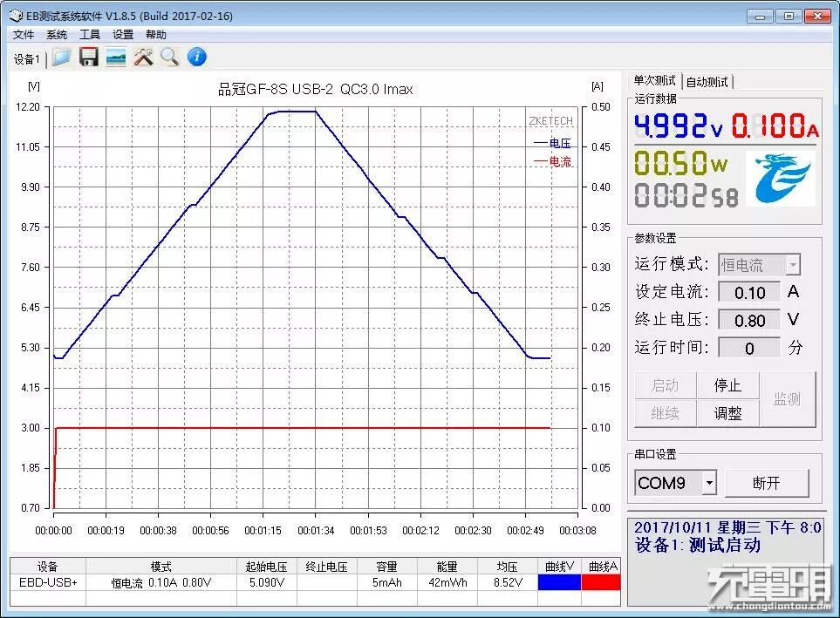840x618 pixels.
Task: Select the magnifier zoom icon
Action: (x=170, y=58)
